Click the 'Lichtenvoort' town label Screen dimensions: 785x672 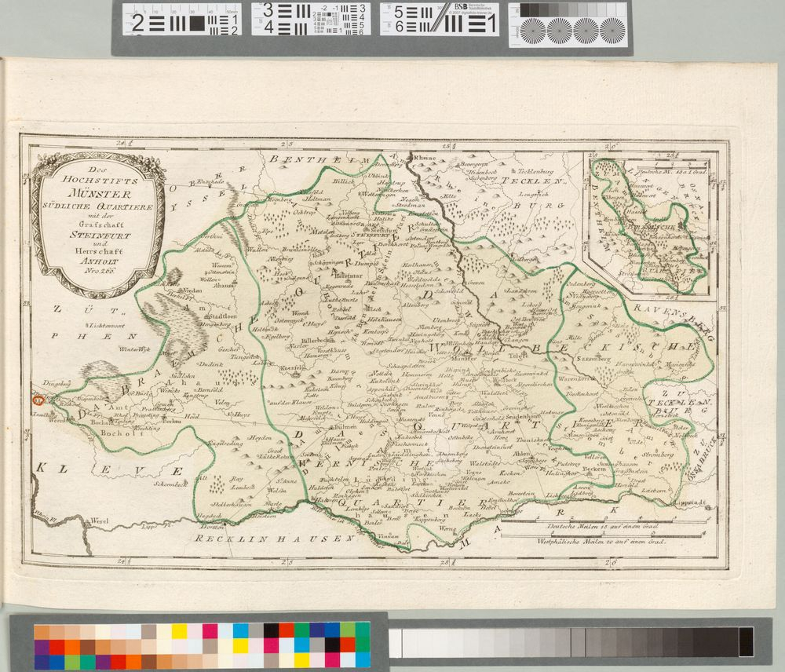tap(106, 325)
